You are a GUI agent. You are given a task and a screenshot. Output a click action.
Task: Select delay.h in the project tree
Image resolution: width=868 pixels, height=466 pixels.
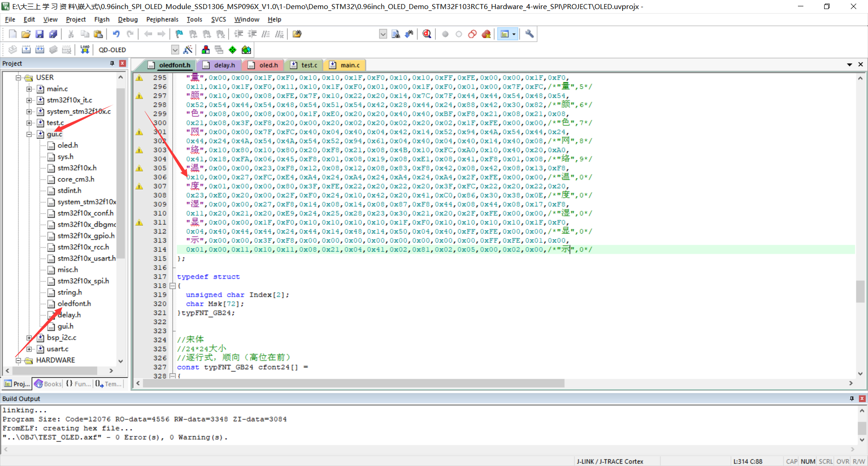69,315
